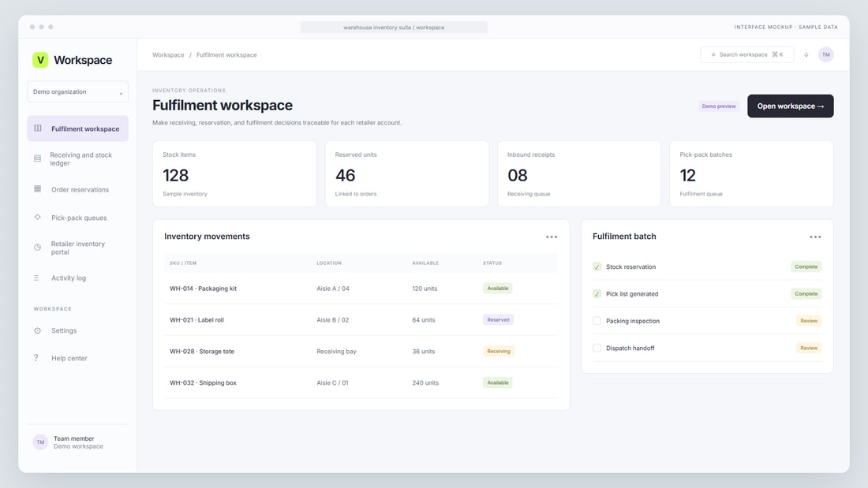
Task: Open the Stock items 128 card
Action: (234, 173)
